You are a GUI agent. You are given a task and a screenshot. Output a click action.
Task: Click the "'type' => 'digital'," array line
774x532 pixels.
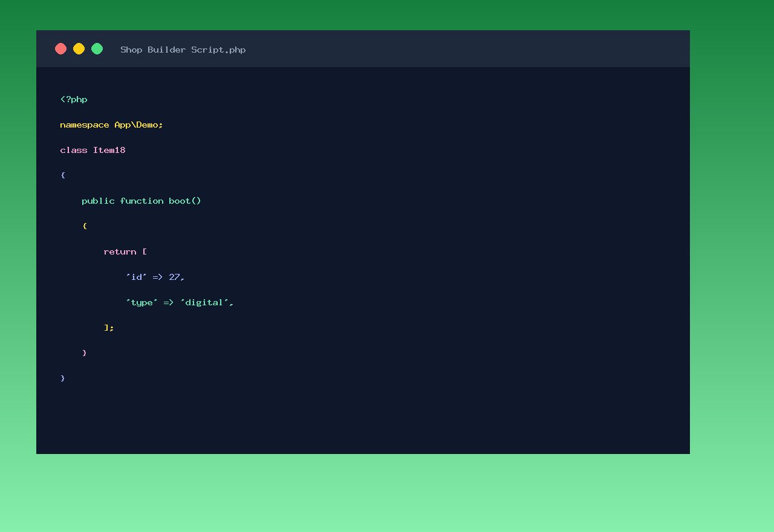(180, 302)
